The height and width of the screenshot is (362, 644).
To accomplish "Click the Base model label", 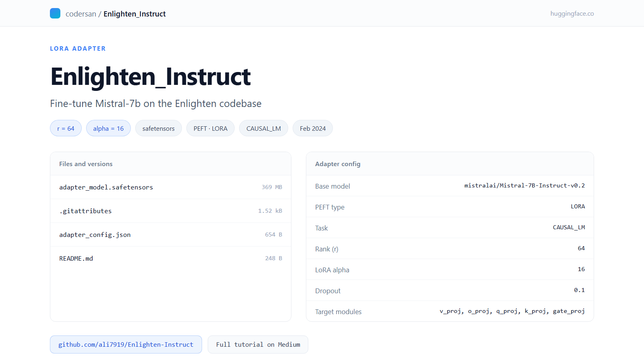I will (x=332, y=186).
